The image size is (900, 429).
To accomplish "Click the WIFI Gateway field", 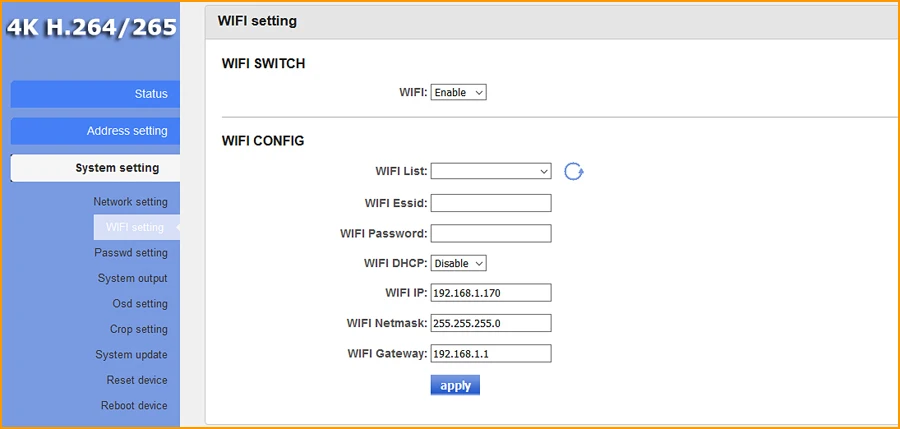I will point(491,353).
